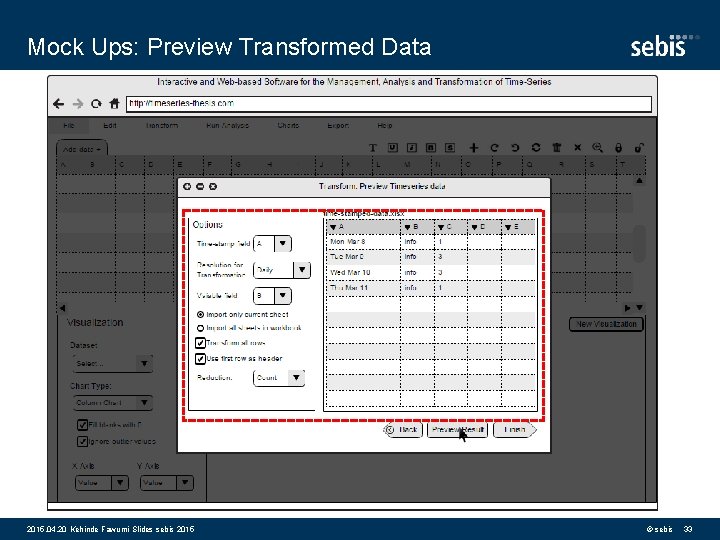
Task: Open the Y Axis Value dropdown
Action: tap(167, 483)
